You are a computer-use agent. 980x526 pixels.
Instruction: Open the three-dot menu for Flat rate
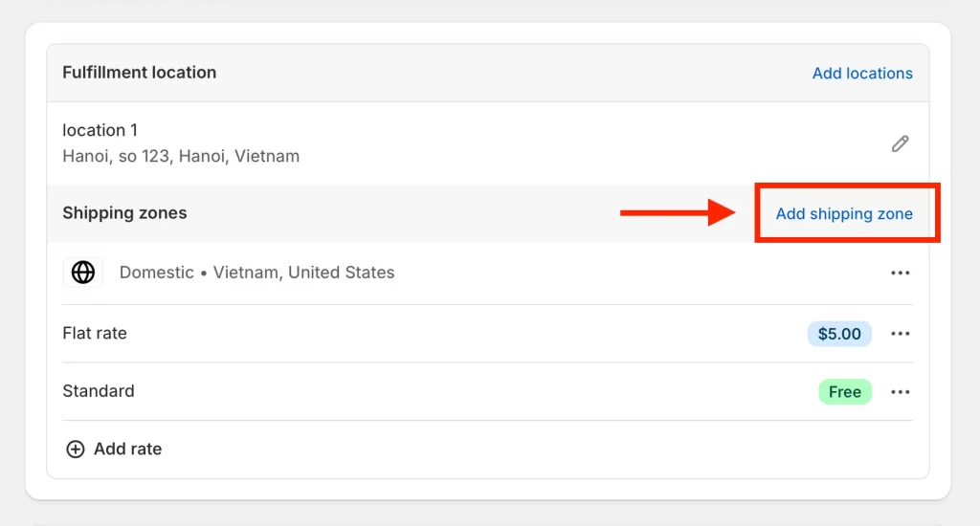[900, 334]
